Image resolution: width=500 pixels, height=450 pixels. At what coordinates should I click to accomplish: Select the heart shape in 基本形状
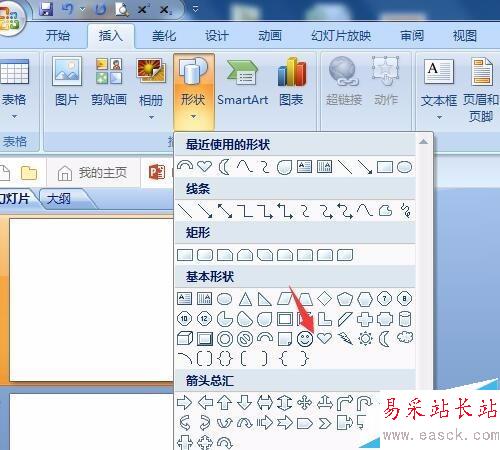pyautogui.click(x=324, y=338)
